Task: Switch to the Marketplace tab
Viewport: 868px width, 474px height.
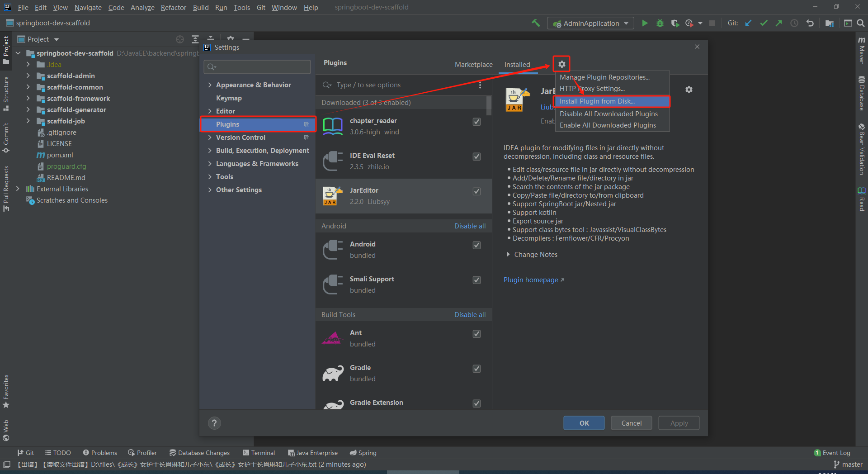Action: coord(473,65)
